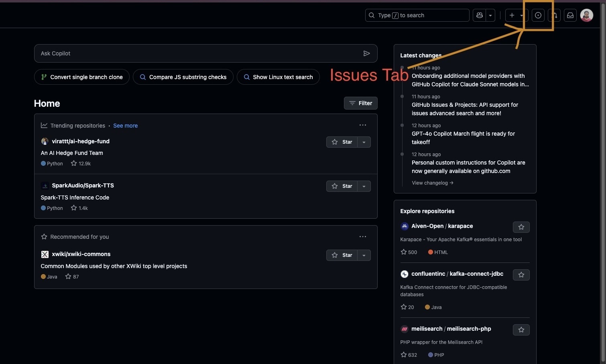
Task: Open the Copilot chat icon in header
Action: (x=479, y=15)
